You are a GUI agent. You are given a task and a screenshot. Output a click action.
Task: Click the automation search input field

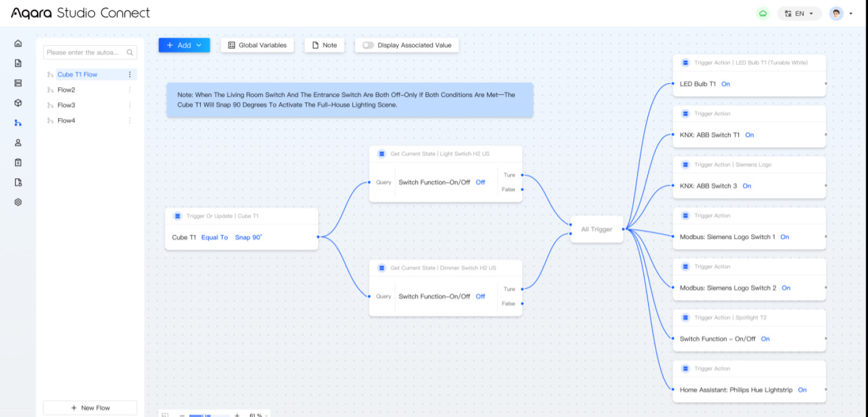click(84, 53)
